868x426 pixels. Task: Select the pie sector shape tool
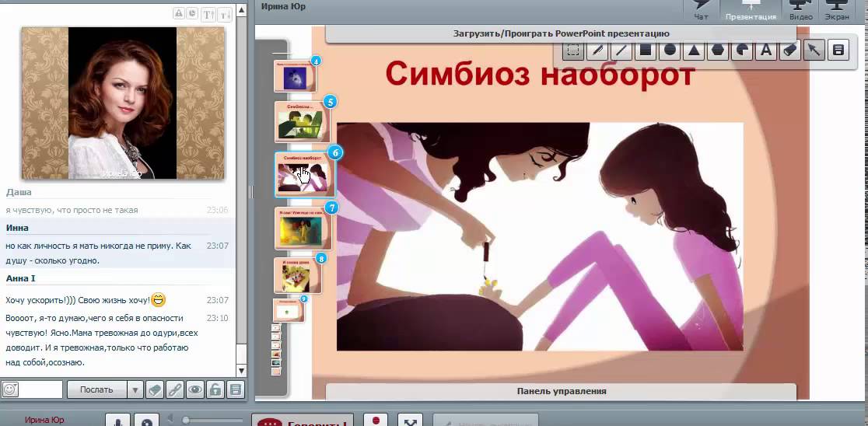click(x=742, y=51)
